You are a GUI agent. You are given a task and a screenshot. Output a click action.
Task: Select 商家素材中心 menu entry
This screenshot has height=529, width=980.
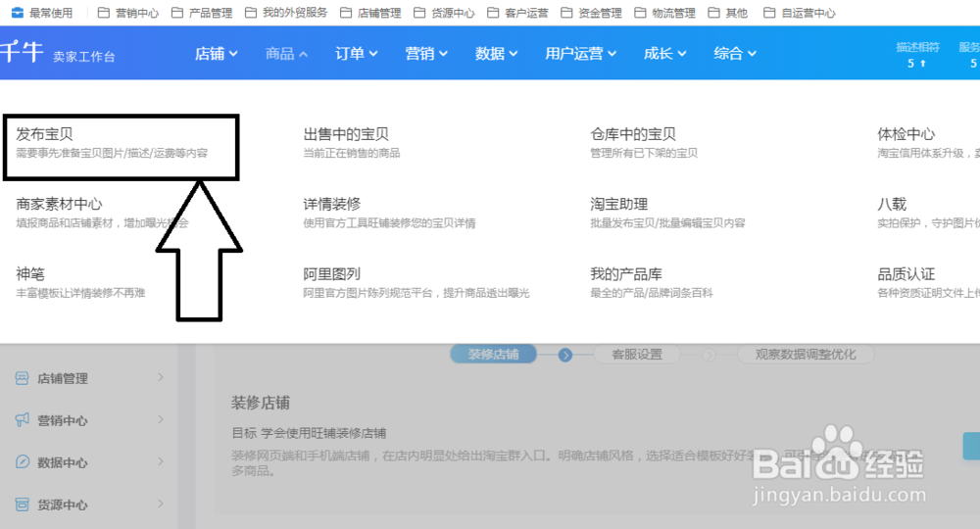59,204
